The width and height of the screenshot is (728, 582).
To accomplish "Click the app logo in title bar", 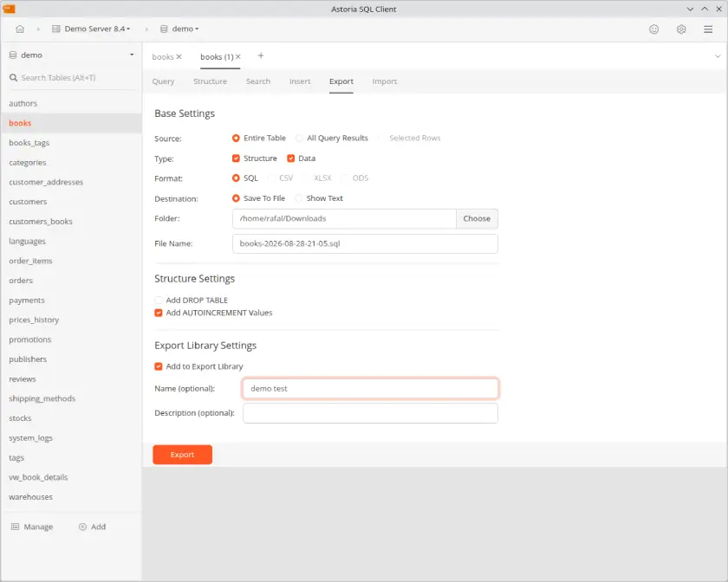I will point(10,9).
